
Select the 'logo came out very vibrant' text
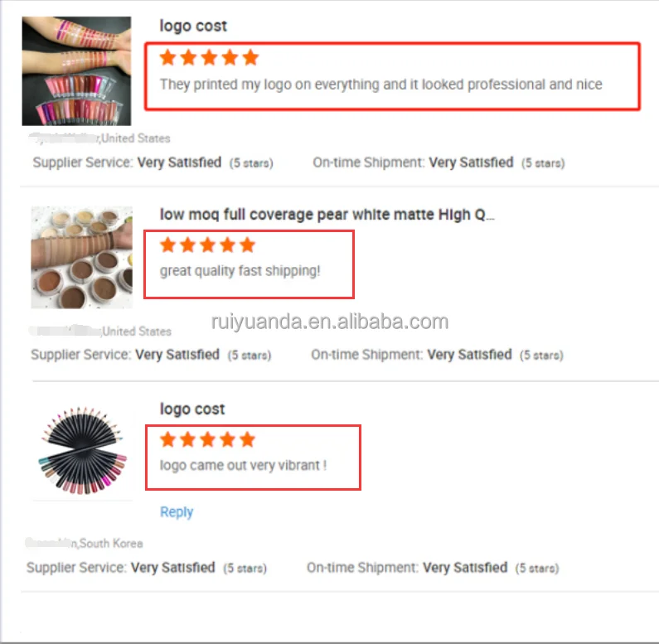(244, 465)
